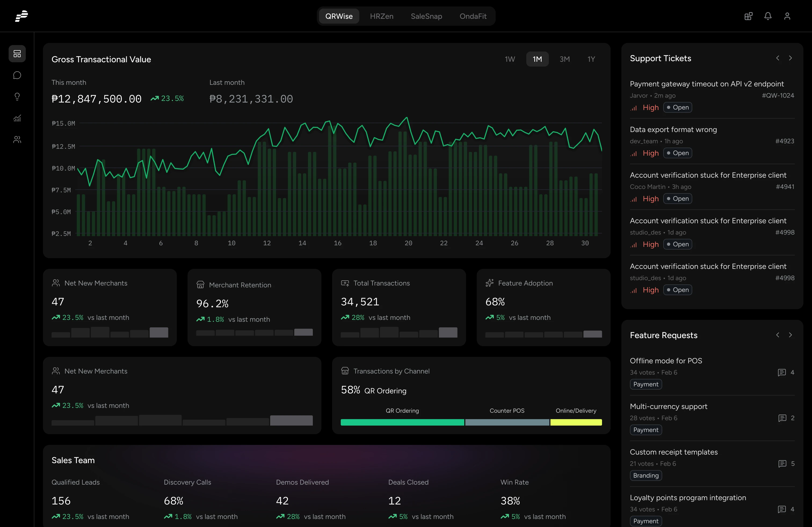The image size is (812, 527).
Task: Advance Feature Requests using right chevron
Action: pos(791,335)
